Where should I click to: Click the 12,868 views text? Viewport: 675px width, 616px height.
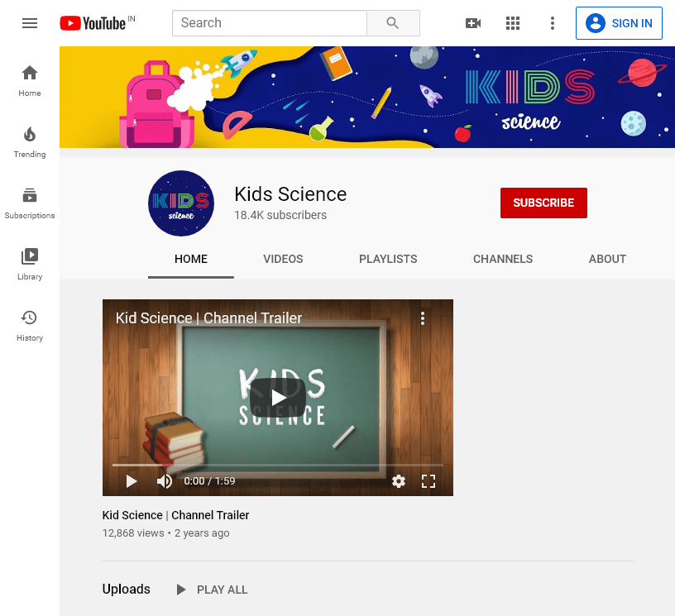[x=133, y=533]
